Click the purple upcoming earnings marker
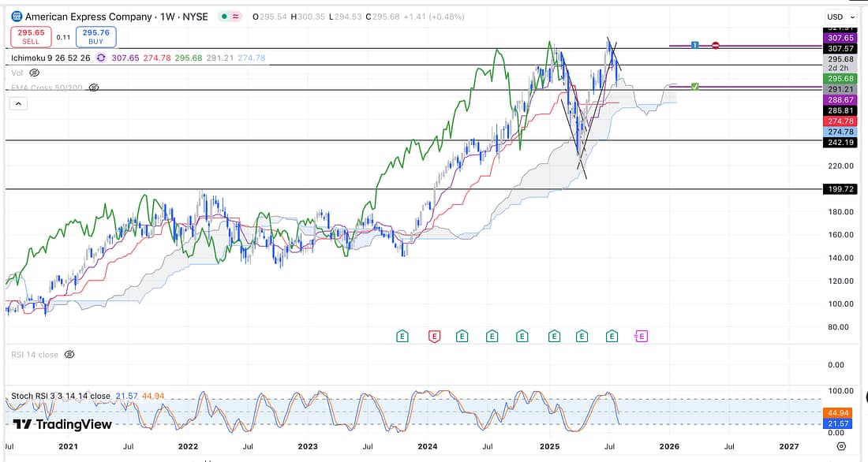 point(641,337)
